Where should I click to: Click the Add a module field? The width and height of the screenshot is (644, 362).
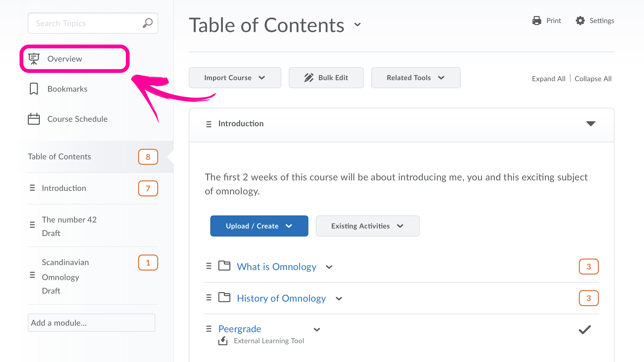point(91,323)
